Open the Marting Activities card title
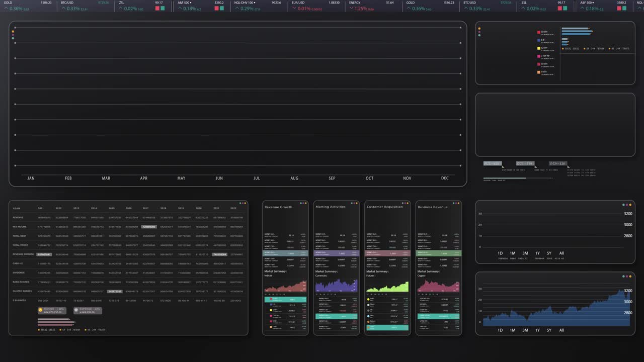The width and height of the screenshot is (644, 362). pos(331,207)
